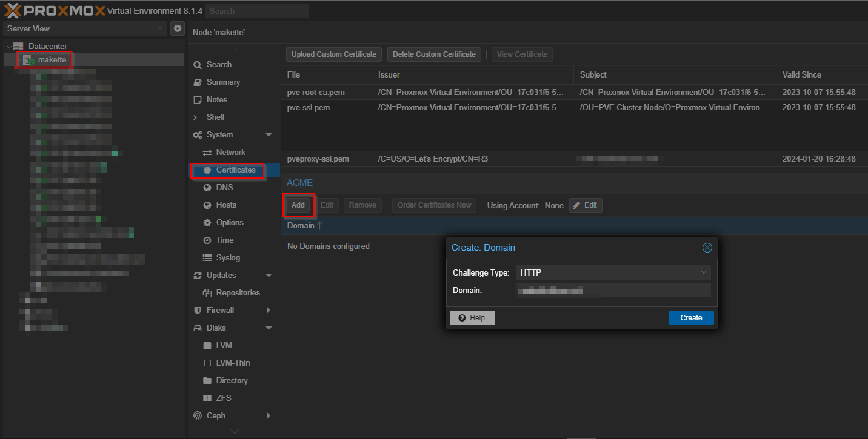Click the pencil Edit button for Using Account
The height and width of the screenshot is (439, 868).
tap(586, 205)
